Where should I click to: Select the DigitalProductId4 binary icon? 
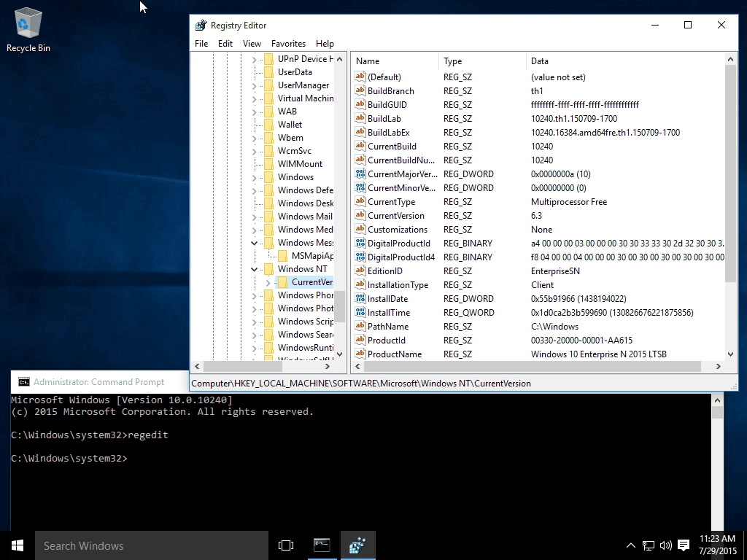(360, 257)
